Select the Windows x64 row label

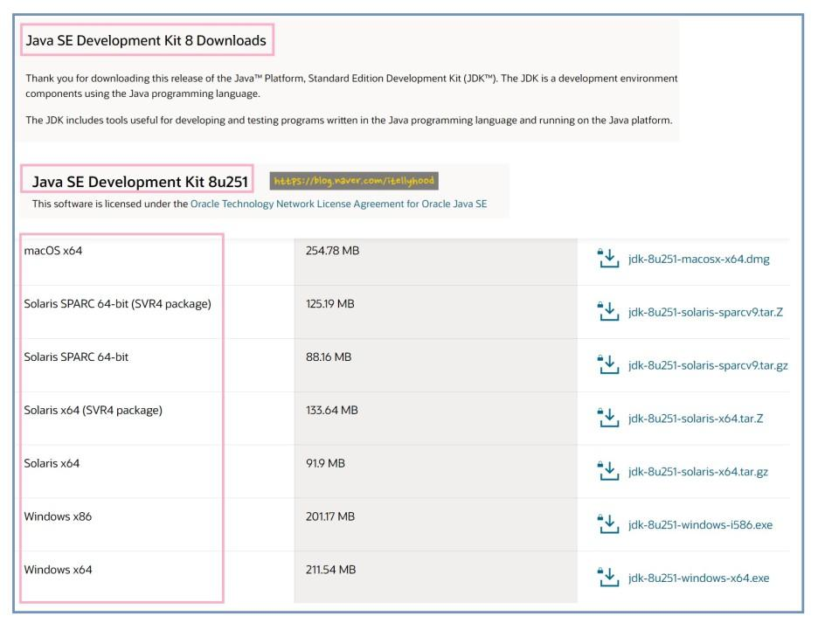tap(58, 570)
